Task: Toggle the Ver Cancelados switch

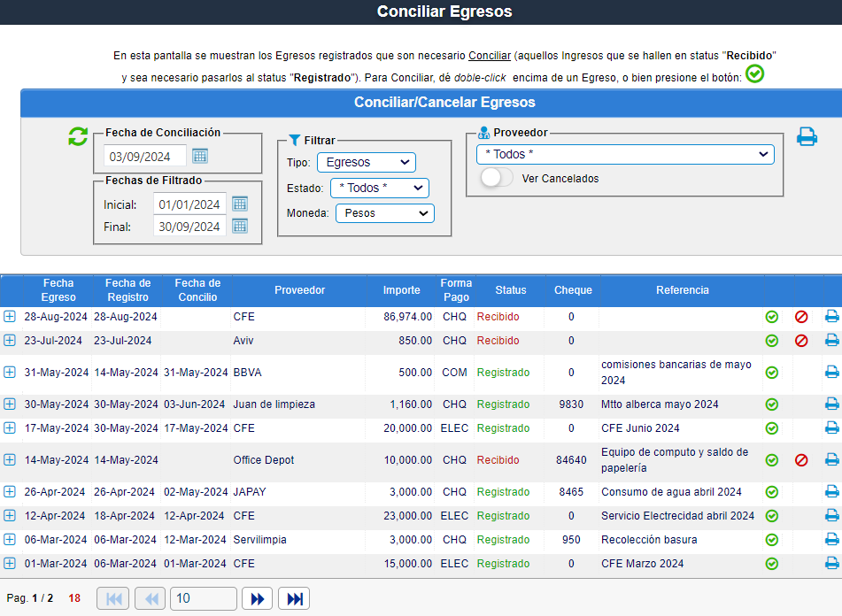Action: [497, 178]
